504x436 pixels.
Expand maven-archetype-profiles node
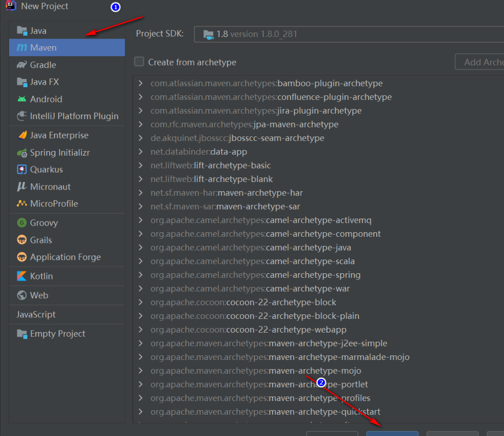point(140,398)
